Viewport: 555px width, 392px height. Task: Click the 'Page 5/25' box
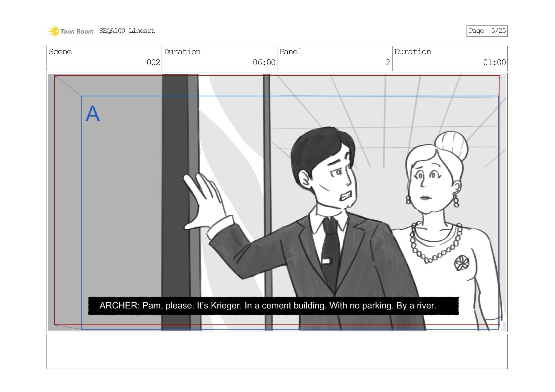pos(487,31)
